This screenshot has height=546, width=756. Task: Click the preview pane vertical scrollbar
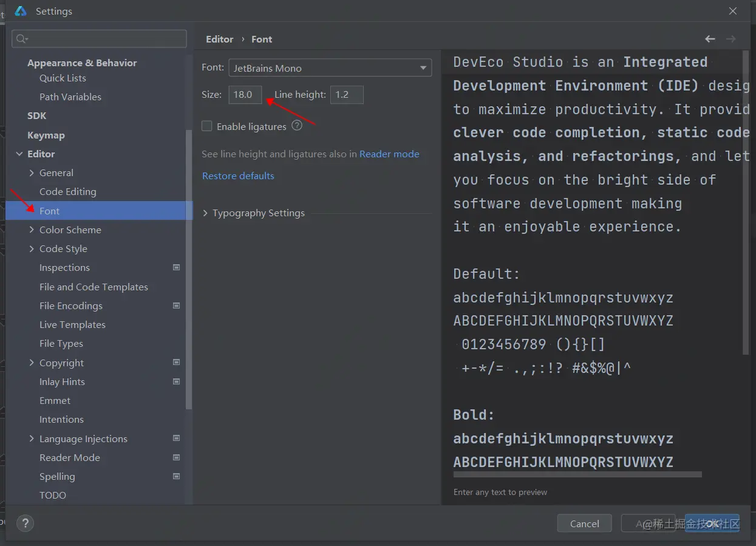746,203
